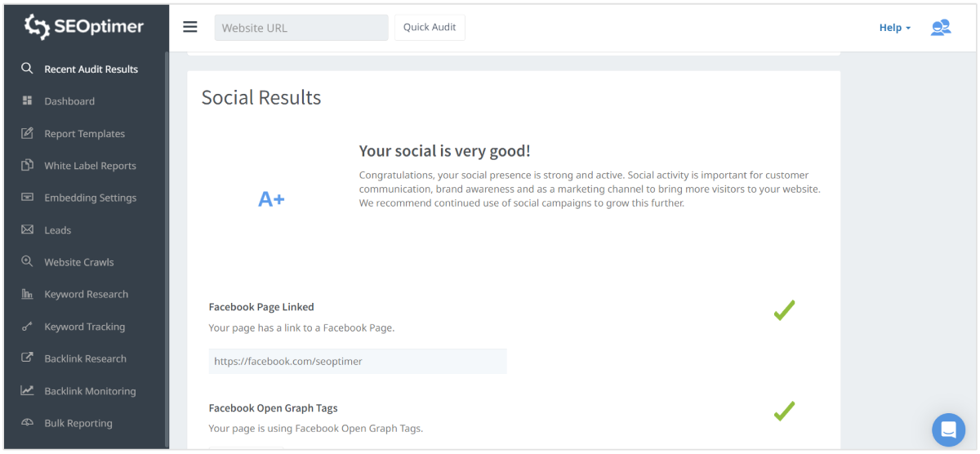
Task: Go to Keyword Tracking
Action: pyautogui.click(x=84, y=327)
